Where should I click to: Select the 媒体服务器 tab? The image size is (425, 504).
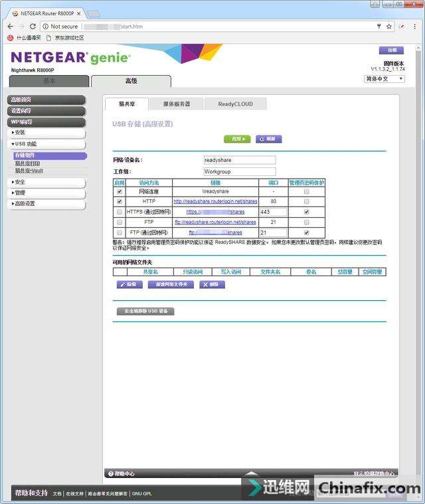coord(177,104)
